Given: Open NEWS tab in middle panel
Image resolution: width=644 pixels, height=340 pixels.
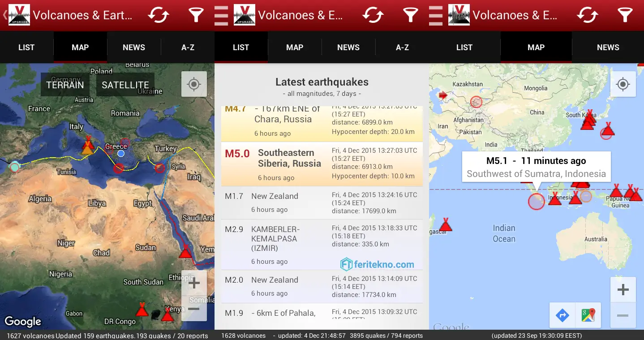Looking at the screenshot, I should [x=348, y=47].
